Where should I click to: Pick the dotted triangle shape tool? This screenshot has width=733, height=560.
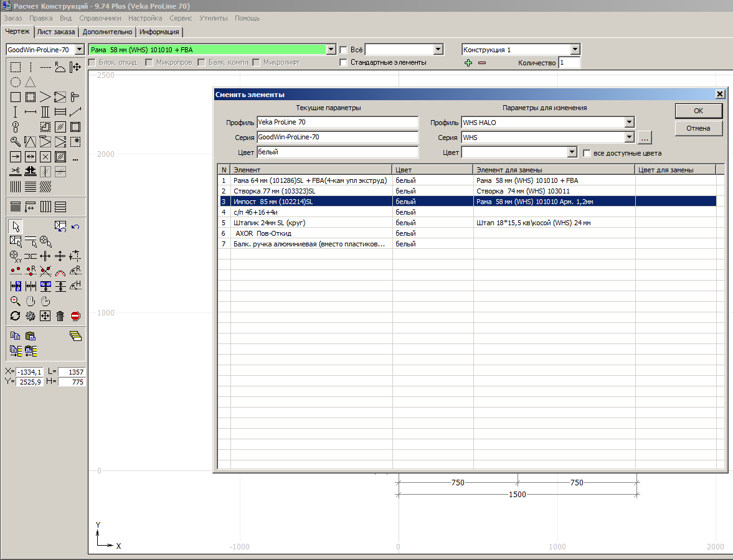(31, 82)
